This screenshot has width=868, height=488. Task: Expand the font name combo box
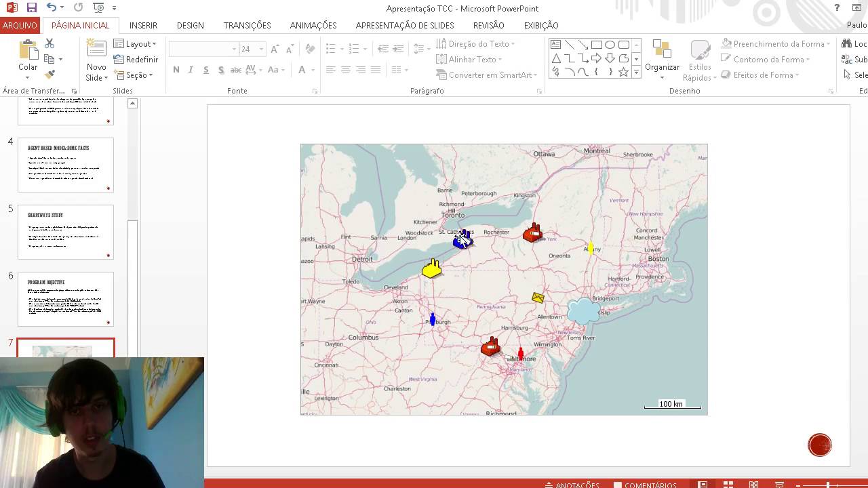pos(234,49)
